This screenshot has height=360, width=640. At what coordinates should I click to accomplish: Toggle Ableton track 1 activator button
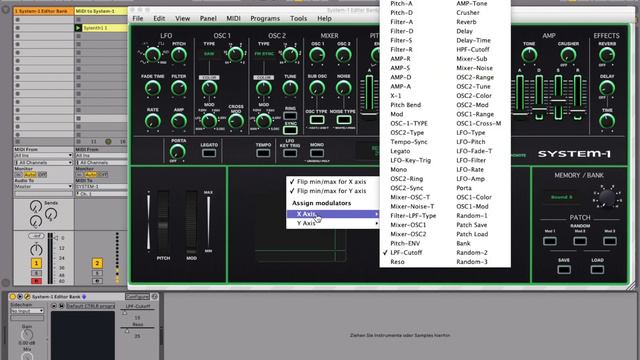(36, 263)
